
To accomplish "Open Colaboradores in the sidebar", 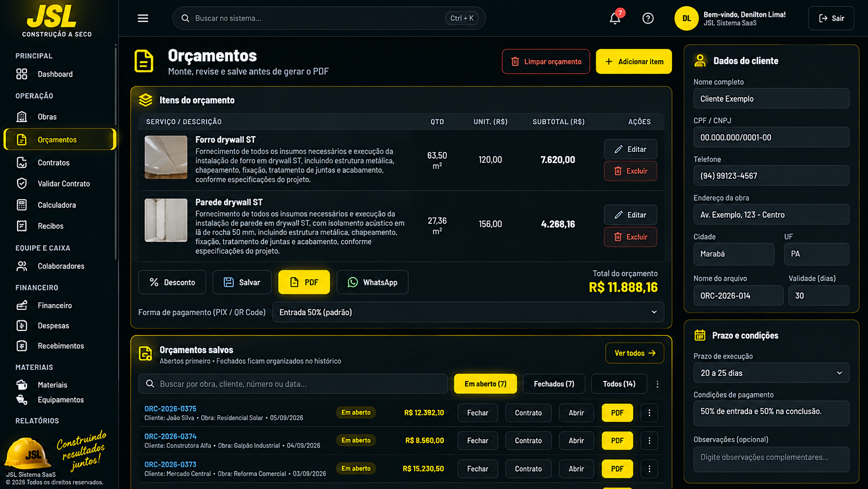I will tap(60, 266).
